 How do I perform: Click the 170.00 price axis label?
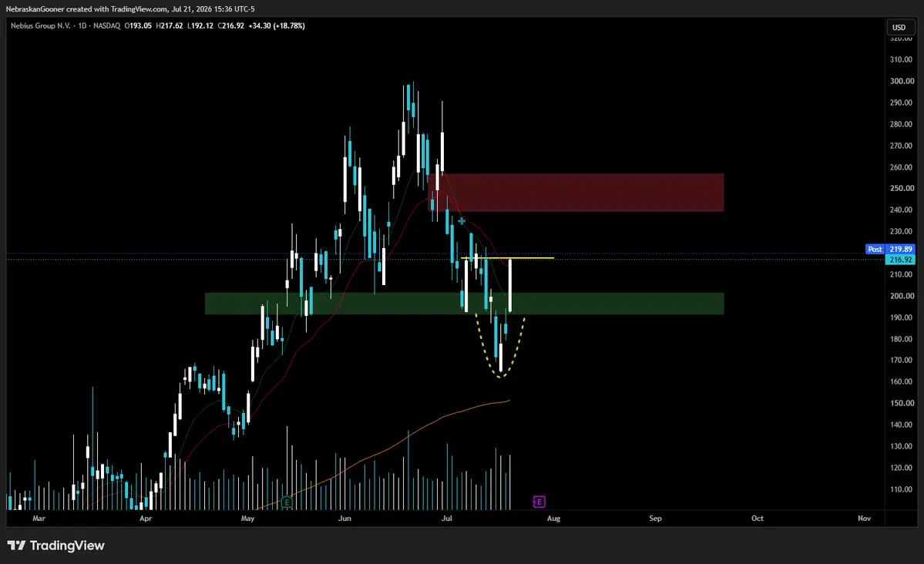tap(902, 360)
